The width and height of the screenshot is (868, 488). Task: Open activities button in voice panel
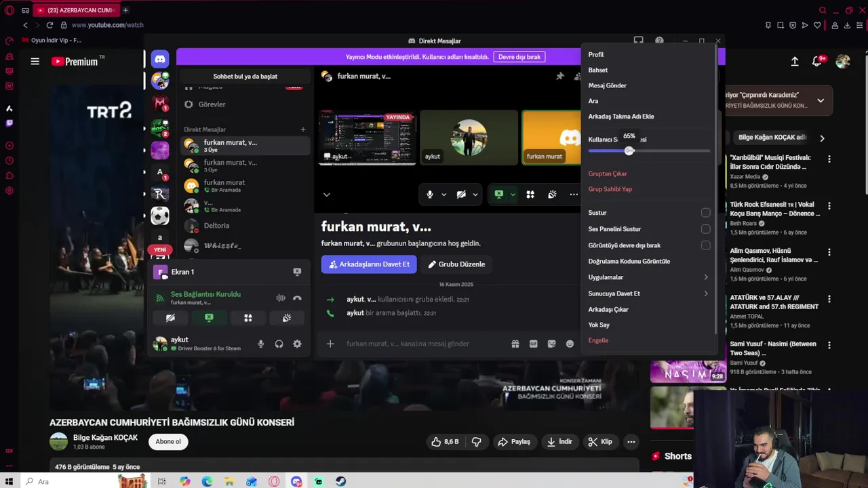pyautogui.click(x=248, y=318)
